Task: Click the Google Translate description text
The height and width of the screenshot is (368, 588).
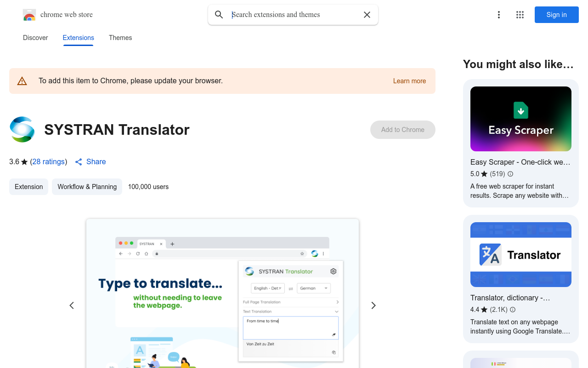Action: [520, 327]
